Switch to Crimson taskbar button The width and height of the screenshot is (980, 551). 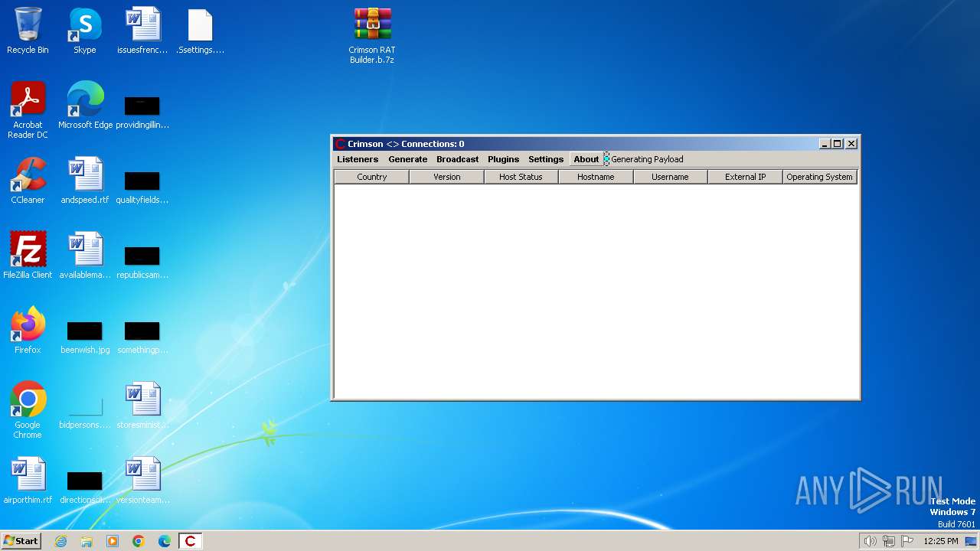(x=191, y=541)
